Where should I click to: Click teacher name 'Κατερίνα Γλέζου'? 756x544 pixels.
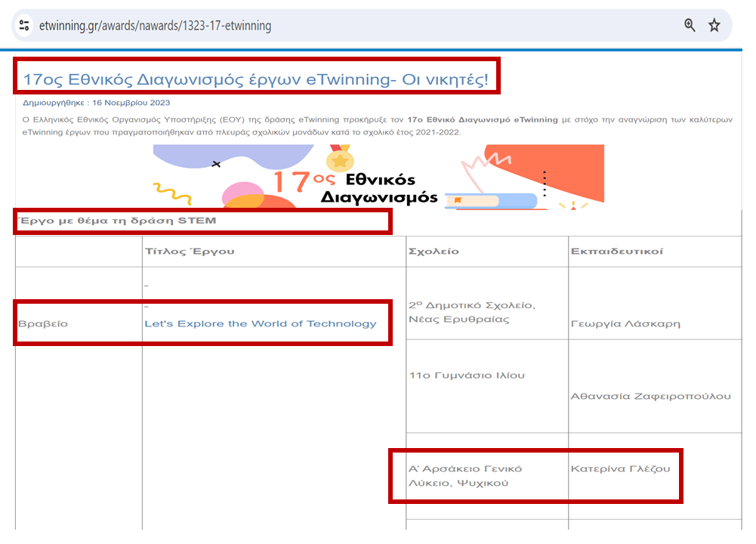[x=621, y=468]
